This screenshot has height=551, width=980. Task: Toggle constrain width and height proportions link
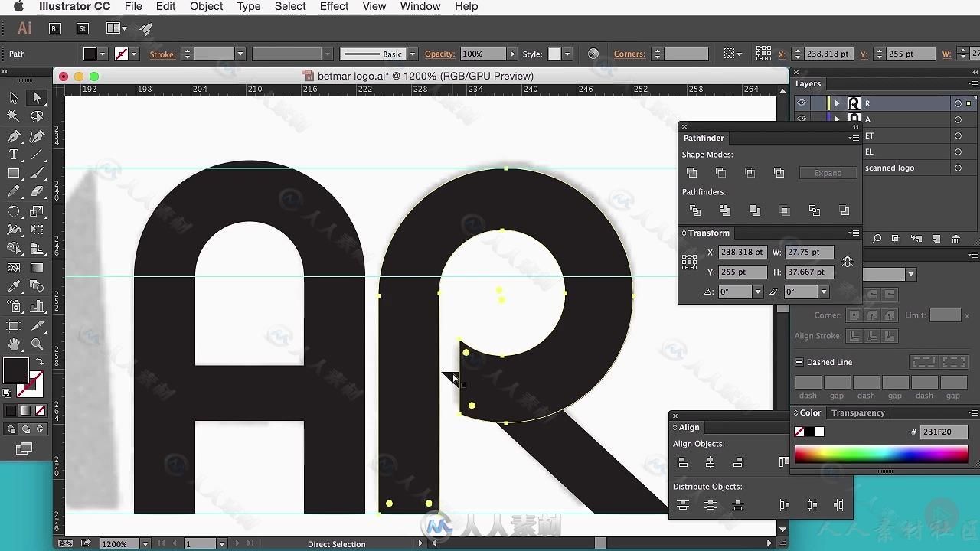[848, 262]
